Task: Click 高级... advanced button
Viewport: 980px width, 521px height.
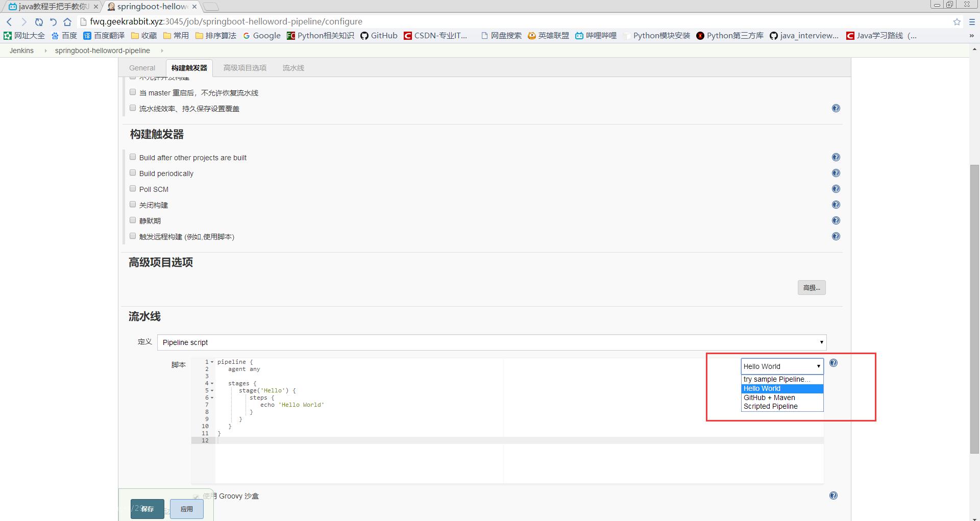Action: [812, 288]
